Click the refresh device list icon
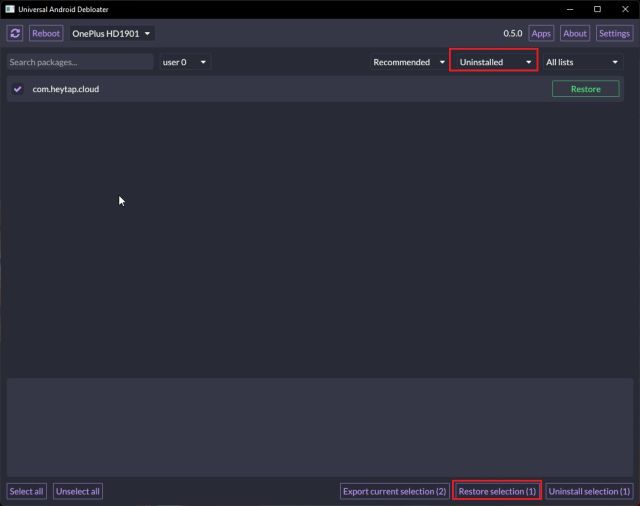 point(15,33)
